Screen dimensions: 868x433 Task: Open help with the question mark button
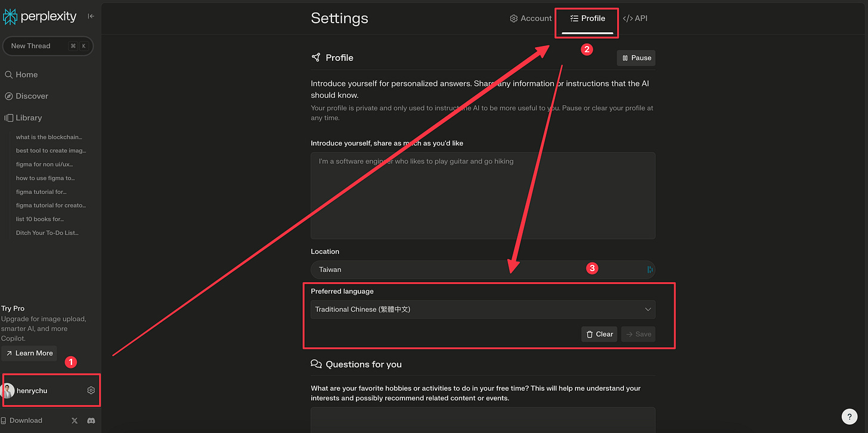(850, 416)
